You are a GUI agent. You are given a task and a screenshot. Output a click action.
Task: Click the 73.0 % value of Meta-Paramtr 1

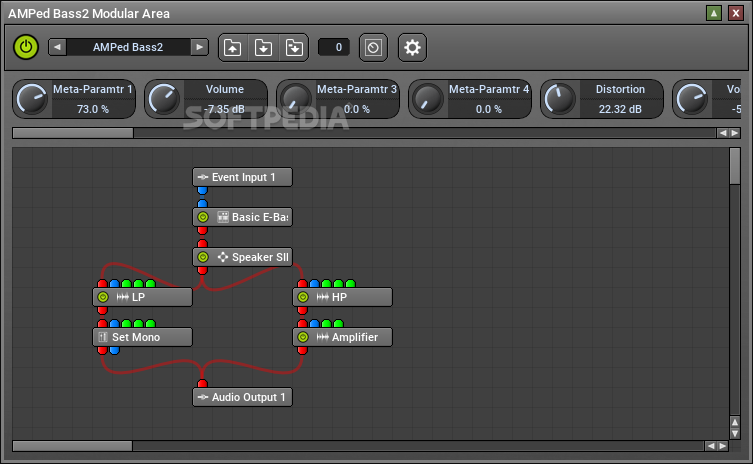tap(93, 110)
